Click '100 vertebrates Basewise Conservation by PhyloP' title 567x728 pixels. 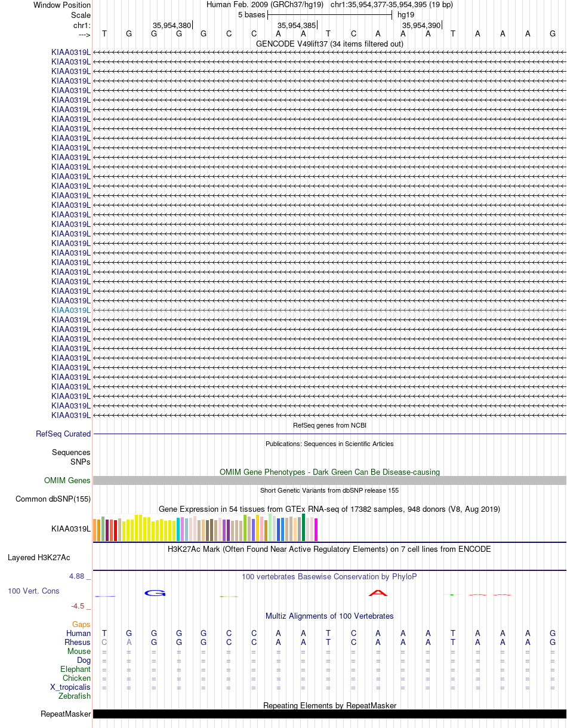(329, 577)
